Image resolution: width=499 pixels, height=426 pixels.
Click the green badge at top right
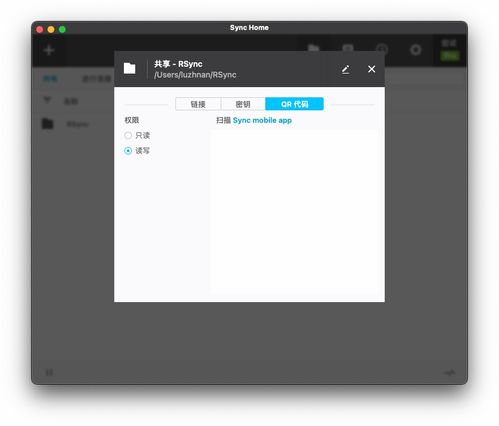tap(450, 56)
